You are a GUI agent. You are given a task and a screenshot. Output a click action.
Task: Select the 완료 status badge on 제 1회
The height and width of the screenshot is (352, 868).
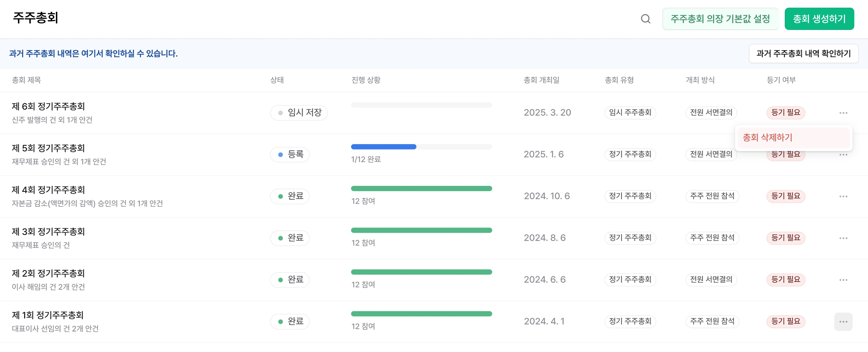[x=290, y=321]
